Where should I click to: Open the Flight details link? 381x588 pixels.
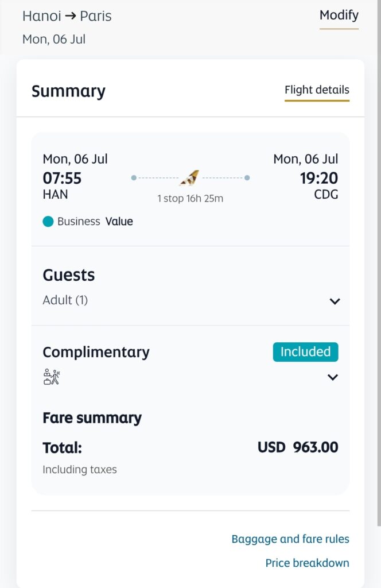(x=317, y=90)
